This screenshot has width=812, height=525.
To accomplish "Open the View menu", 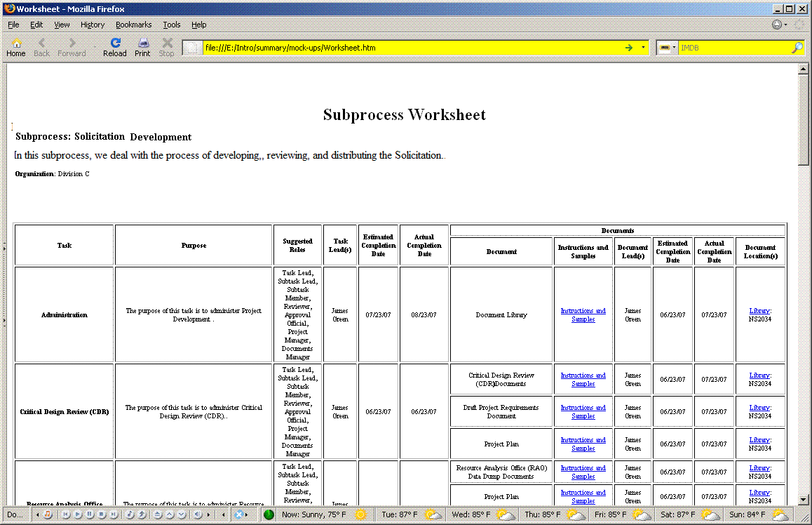I will tap(62, 25).
